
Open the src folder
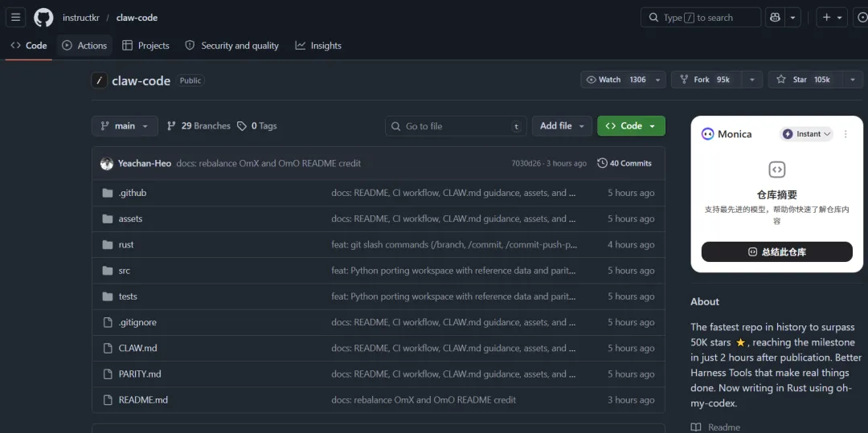click(125, 271)
